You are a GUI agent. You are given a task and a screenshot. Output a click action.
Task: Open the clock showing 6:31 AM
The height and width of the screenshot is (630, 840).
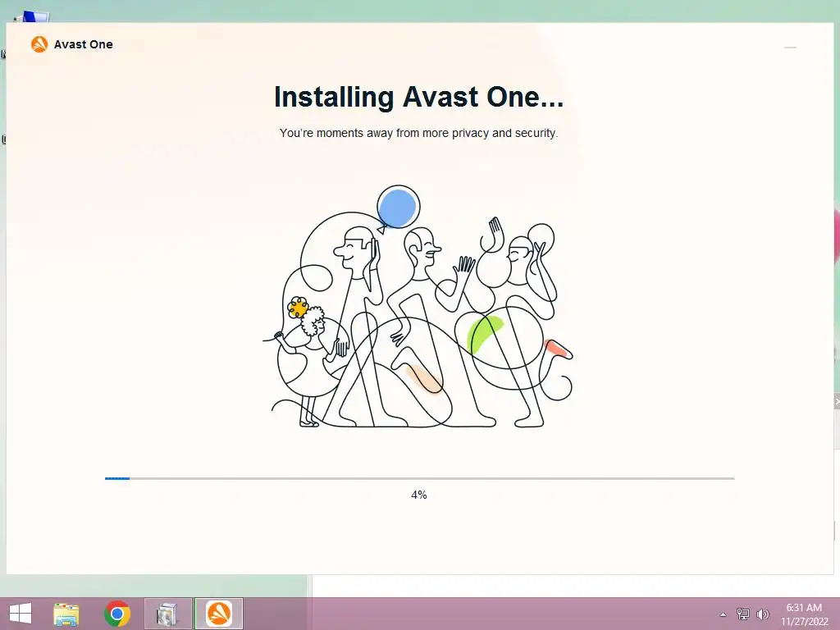click(804, 614)
